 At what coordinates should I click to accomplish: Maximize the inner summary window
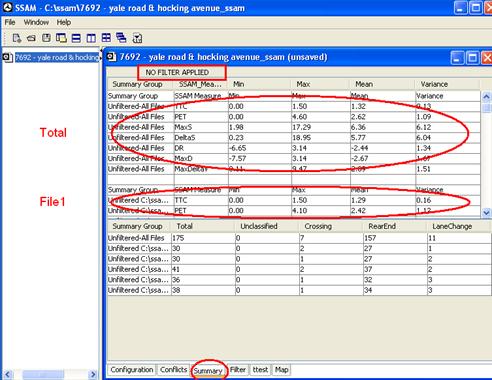click(x=472, y=58)
